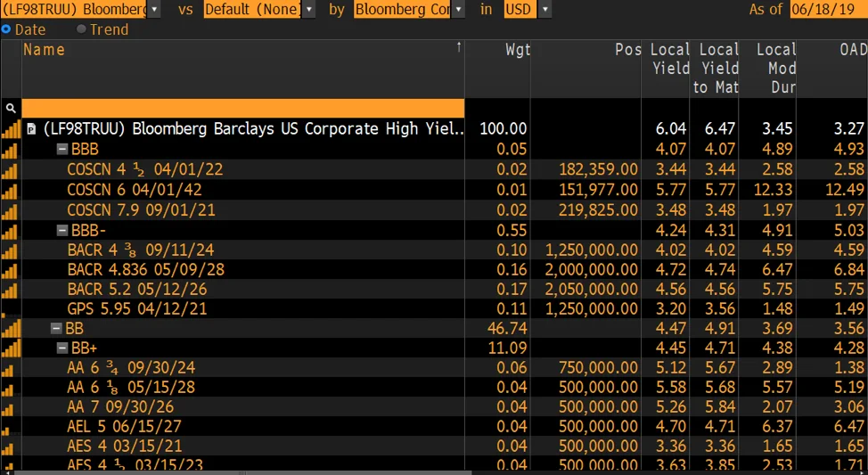Open the LF98TRUU portfolio dropdown
Viewport: 868px width, 475px height.
(x=154, y=9)
